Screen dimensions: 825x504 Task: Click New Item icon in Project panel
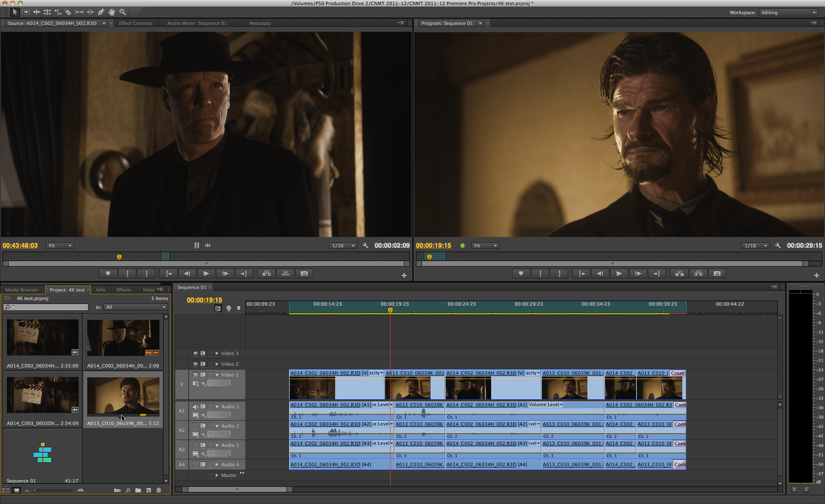148,490
